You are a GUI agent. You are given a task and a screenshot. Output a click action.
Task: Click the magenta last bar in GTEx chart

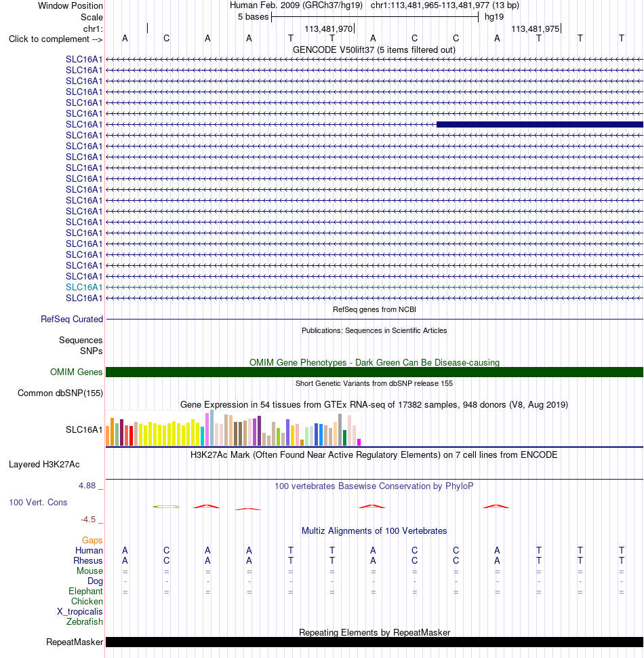[359, 442]
